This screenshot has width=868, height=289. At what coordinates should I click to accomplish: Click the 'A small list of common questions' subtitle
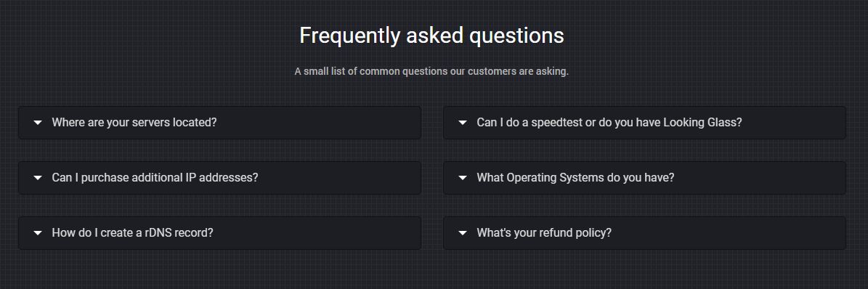pyautogui.click(x=431, y=71)
